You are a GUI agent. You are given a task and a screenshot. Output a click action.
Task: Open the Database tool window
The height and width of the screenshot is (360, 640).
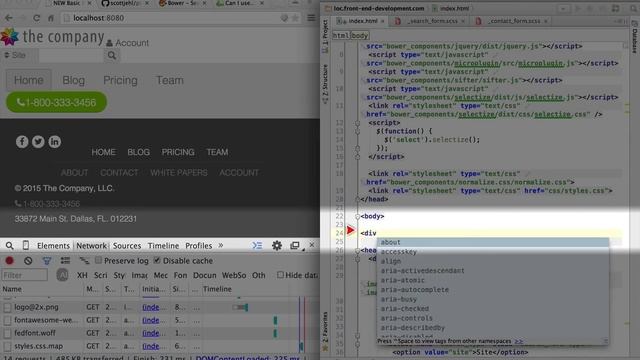(x=635, y=38)
